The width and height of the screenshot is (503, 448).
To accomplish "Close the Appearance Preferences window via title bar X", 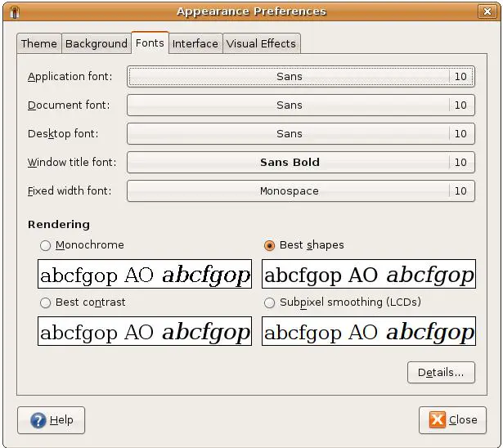I will [x=487, y=11].
